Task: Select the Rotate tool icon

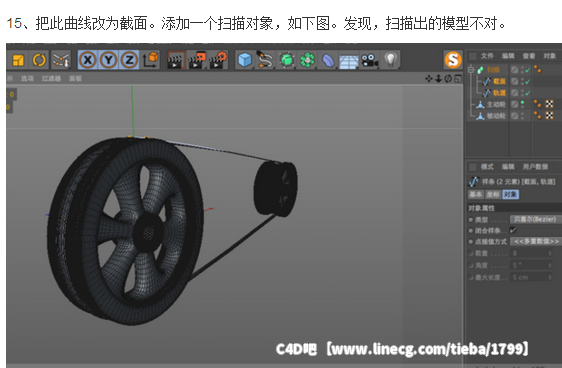Action: point(39,60)
